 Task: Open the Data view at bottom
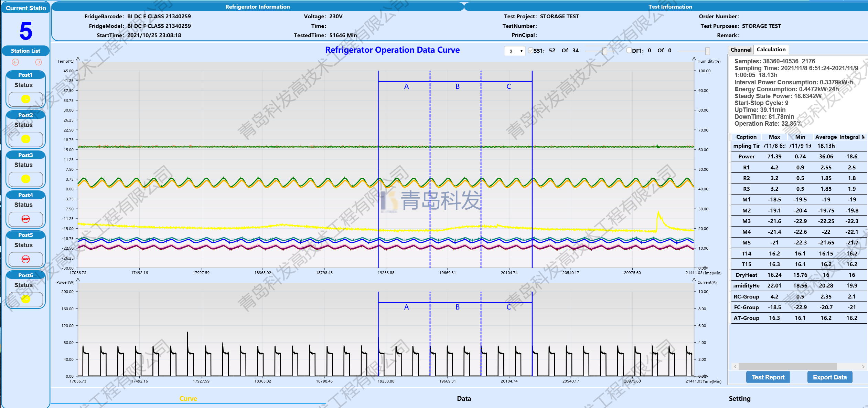click(464, 398)
